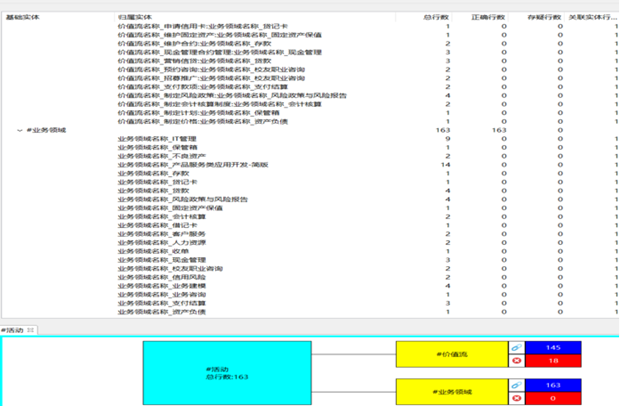Click red error icon beside #价值流 node
Viewport: 620px width, 406px height.
coord(518,360)
